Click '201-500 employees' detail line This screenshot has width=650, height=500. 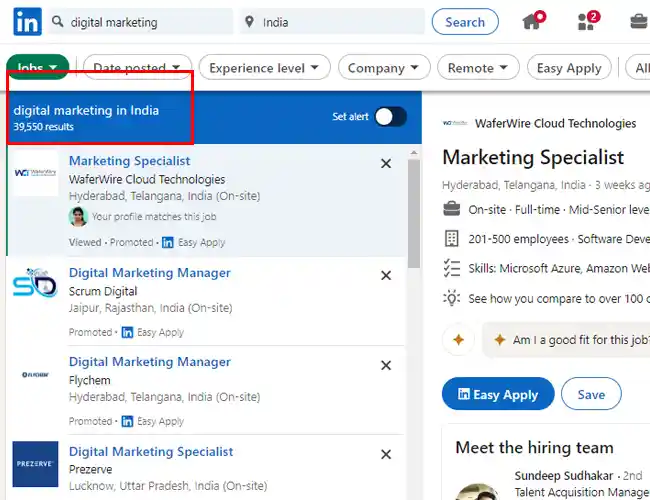558,239
